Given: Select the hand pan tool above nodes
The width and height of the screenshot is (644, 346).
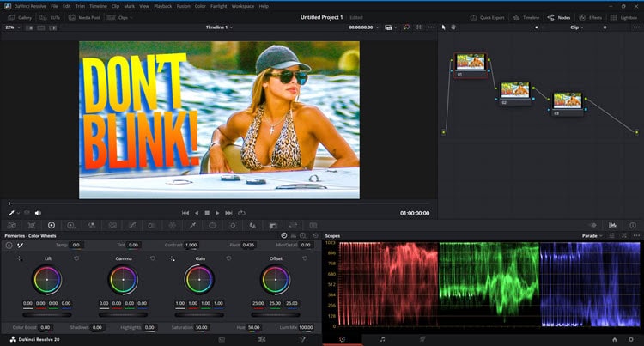Looking at the screenshot, I should (453, 27).
